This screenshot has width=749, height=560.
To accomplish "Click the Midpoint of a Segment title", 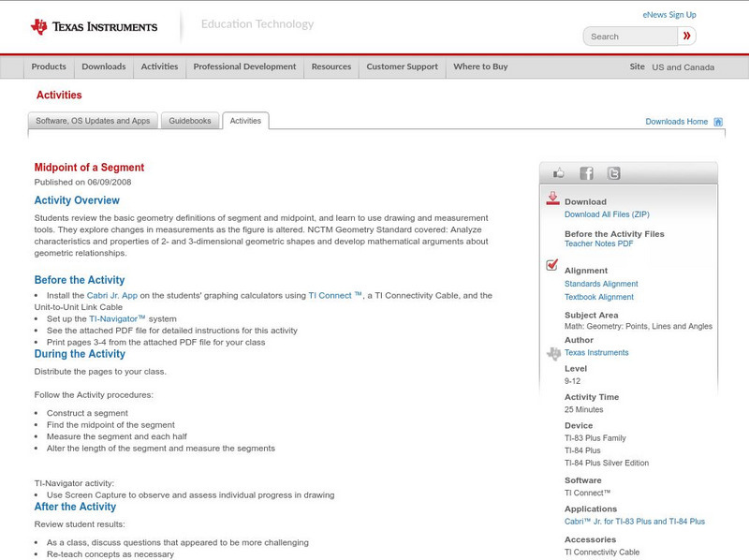I will pos(89,168).
